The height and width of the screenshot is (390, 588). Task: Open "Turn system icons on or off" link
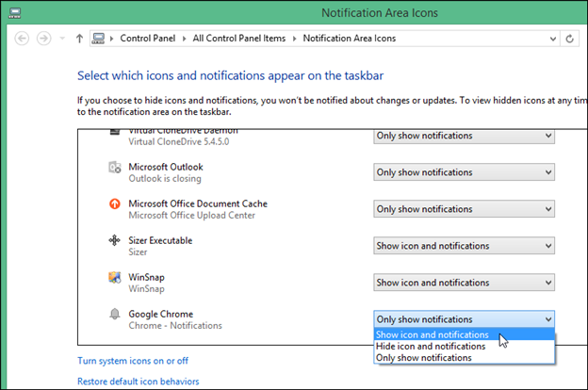click(x=133, y=361)
